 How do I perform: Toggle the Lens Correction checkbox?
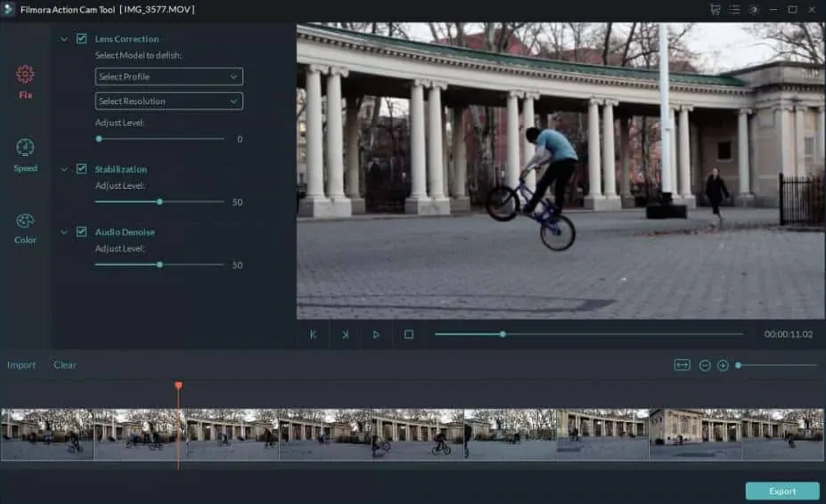(82, 39)
